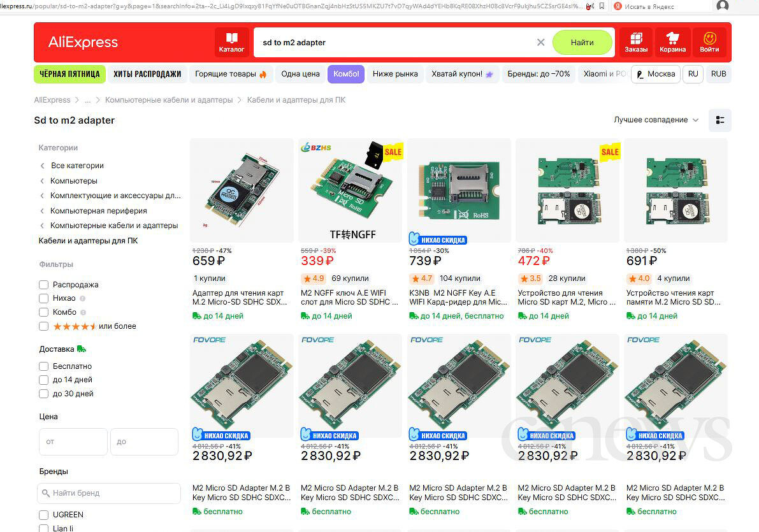Click the Войти login icon
This screenshot has height=532, width=759.
click(x=709, y=42)
